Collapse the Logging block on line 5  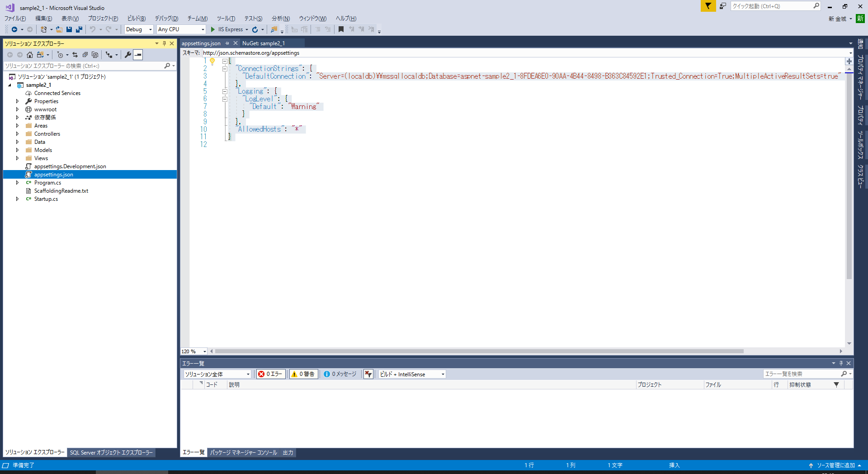(225, 91)
